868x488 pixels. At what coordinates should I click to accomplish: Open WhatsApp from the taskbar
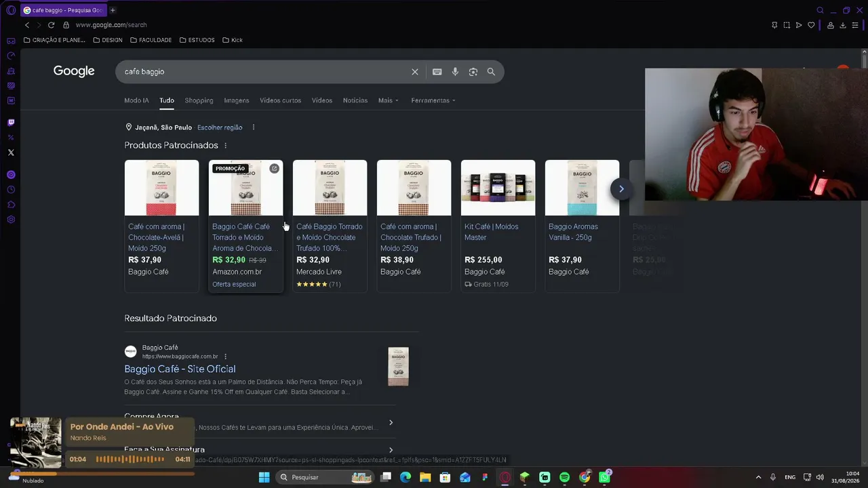coord(604,477)
